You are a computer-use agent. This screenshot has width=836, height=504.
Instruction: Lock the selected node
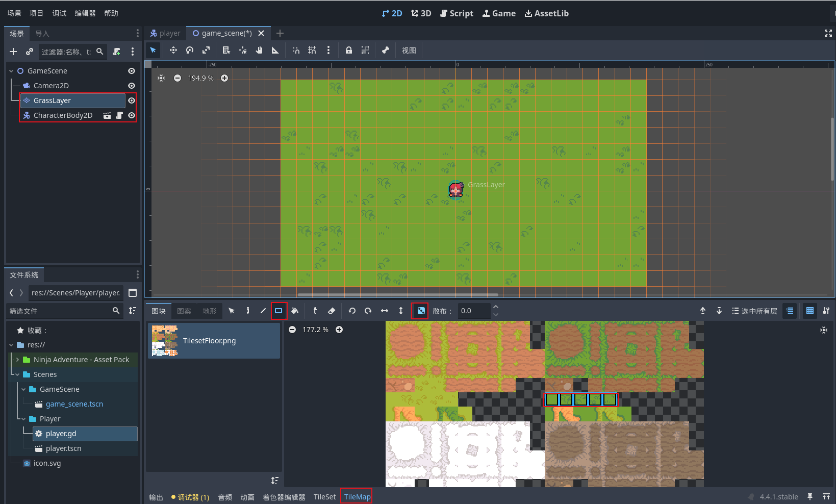pyautogui.click(x=349, y=50)
